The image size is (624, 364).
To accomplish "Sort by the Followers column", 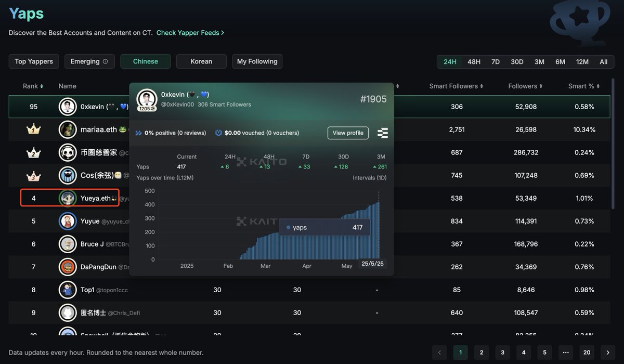I will tap(525, 86).
